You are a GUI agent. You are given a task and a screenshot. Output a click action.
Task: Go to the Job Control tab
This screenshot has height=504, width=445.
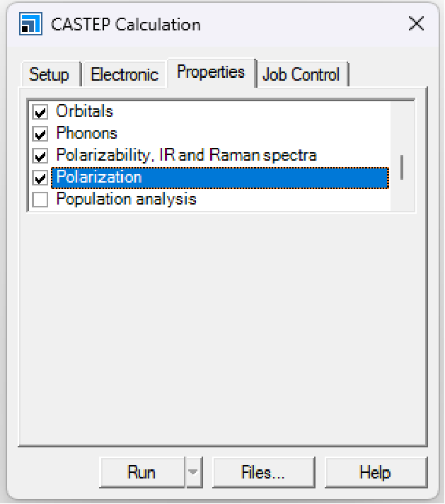pos(301,74)
